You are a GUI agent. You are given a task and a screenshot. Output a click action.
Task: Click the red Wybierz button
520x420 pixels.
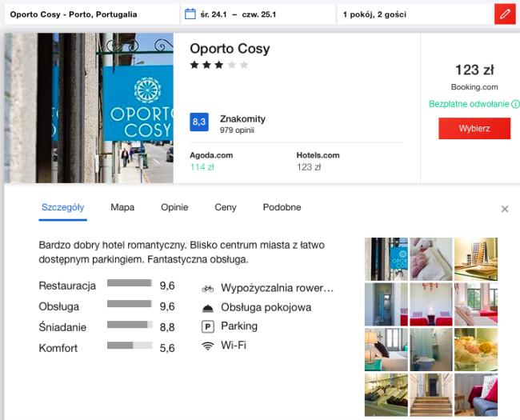click(x=474, y=128)
